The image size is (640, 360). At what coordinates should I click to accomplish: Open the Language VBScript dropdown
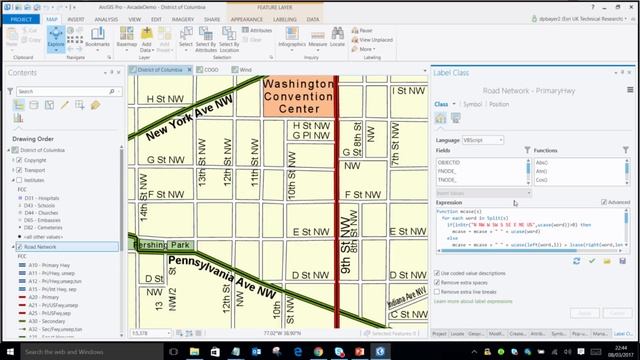(x=483, y=140)
